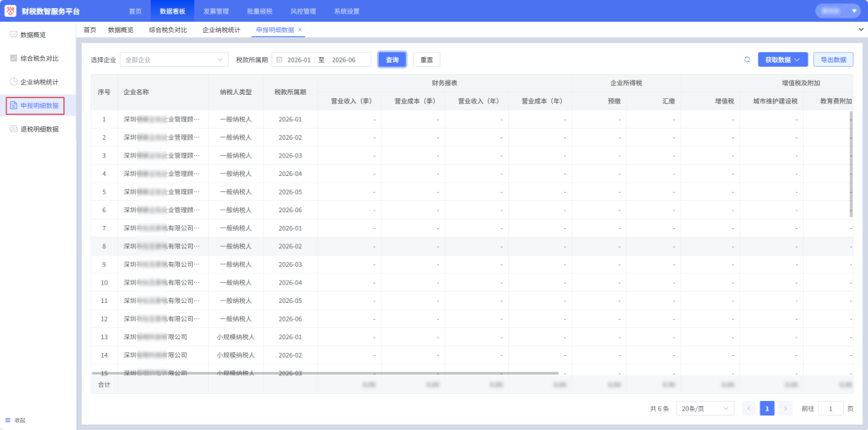Click the 重置 button
The image size is (868, 430).
click(x=426, y=59)
